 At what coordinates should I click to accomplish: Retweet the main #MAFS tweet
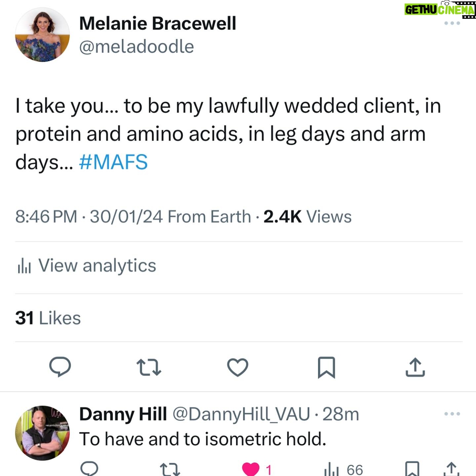pos(149,367)
